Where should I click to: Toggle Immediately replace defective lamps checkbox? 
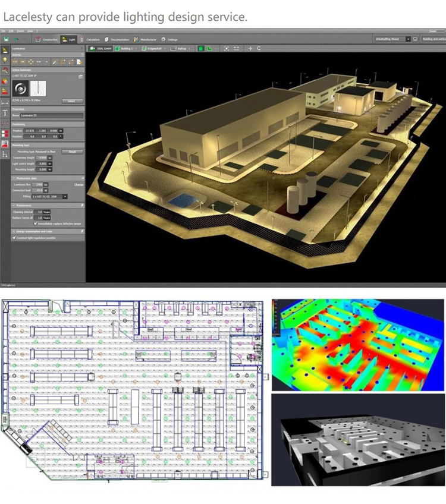[35, 223]
